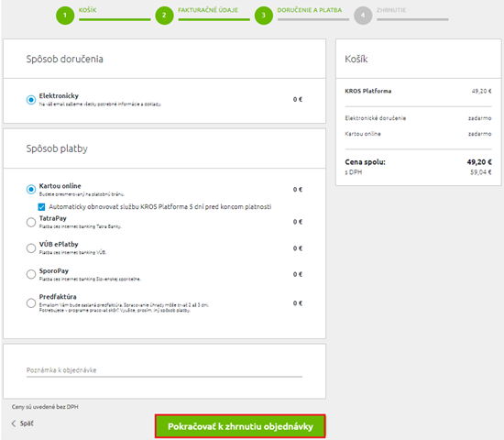Open Fakturačné údaje step tab
Viewport: 504px width, 440px height.
(x=208, y=10)
